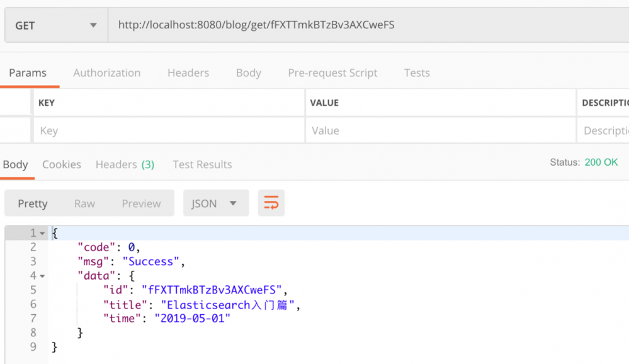
Task: Switch to the Preview response view
Action: click(x=141, y=203)
